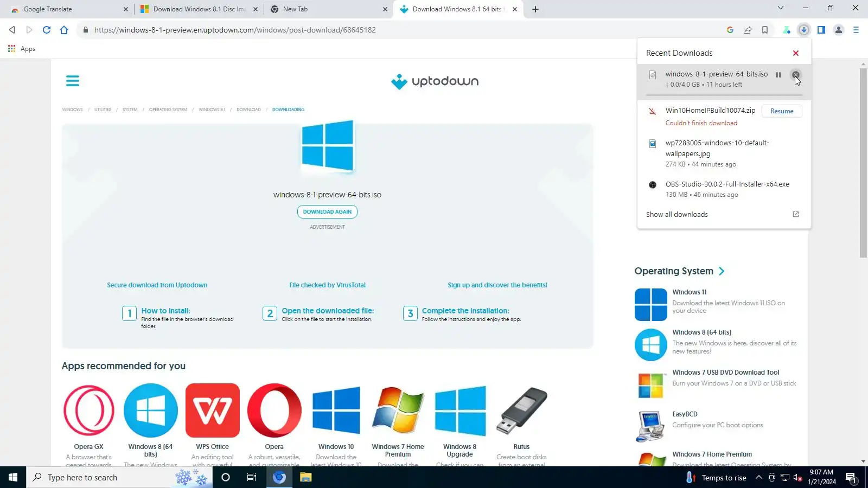
Task: Go to the Operating System breadcrumb
Action: point(168,110)
